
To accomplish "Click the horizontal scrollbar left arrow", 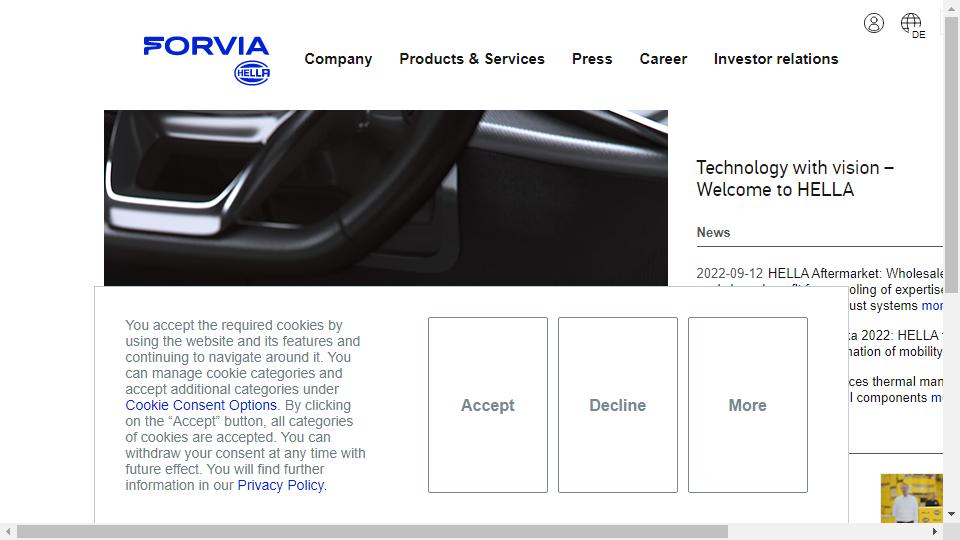I will [x=8, y=531].
